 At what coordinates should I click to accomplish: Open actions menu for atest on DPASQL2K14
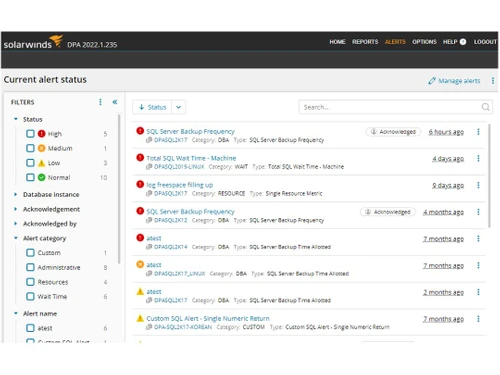pos(478,238)
